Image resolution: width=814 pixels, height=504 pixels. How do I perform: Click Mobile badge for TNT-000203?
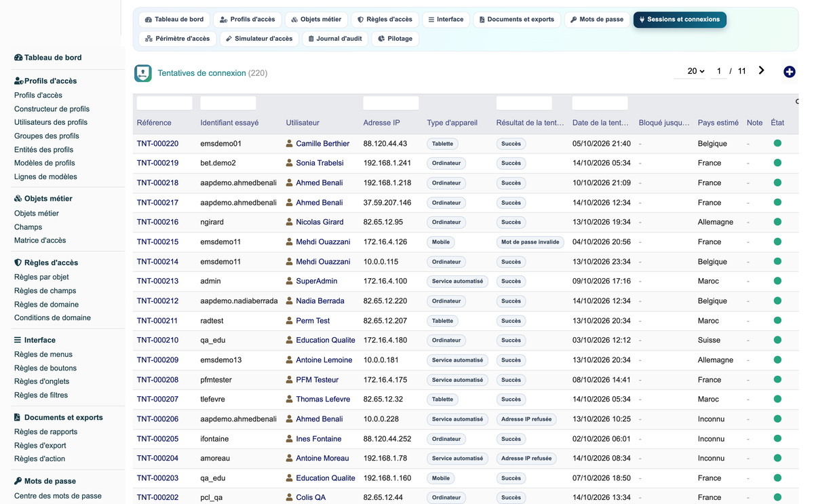click(x=441, y=478)
